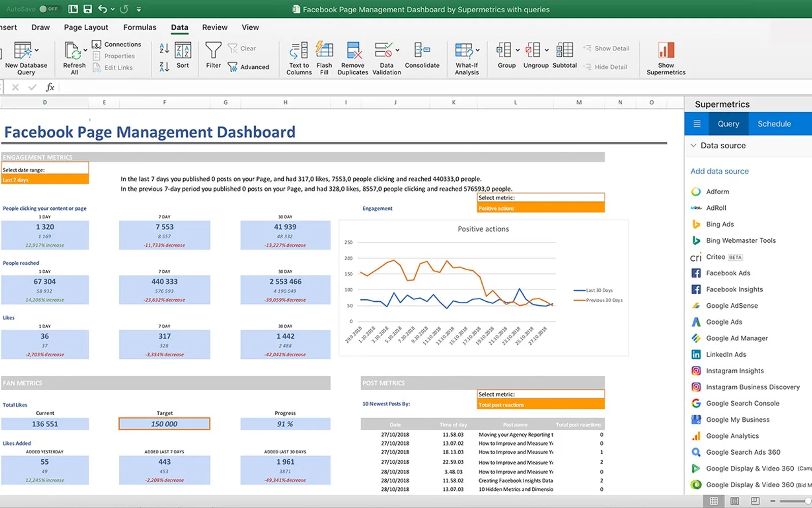Select the Positive actions metric cell

click(x=541, y=208)
